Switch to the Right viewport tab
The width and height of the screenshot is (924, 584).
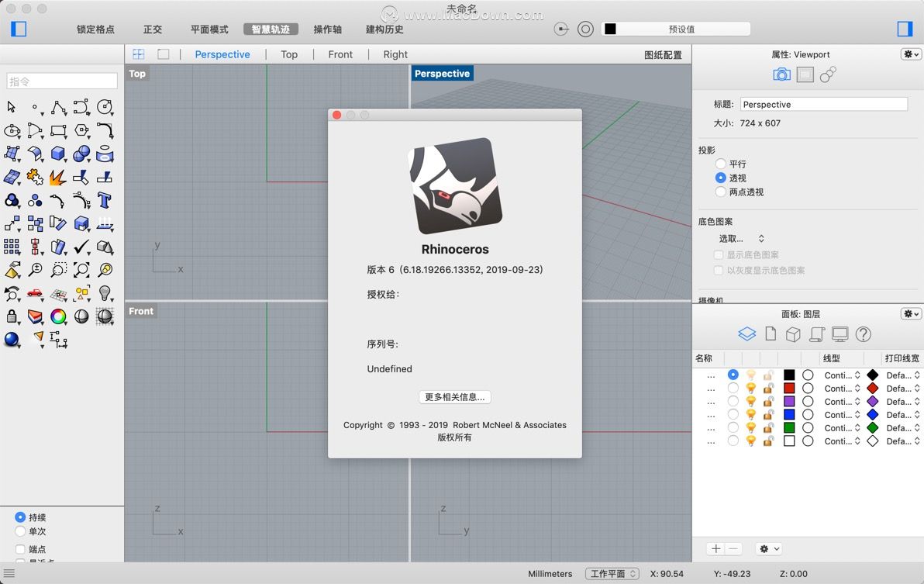395,54
